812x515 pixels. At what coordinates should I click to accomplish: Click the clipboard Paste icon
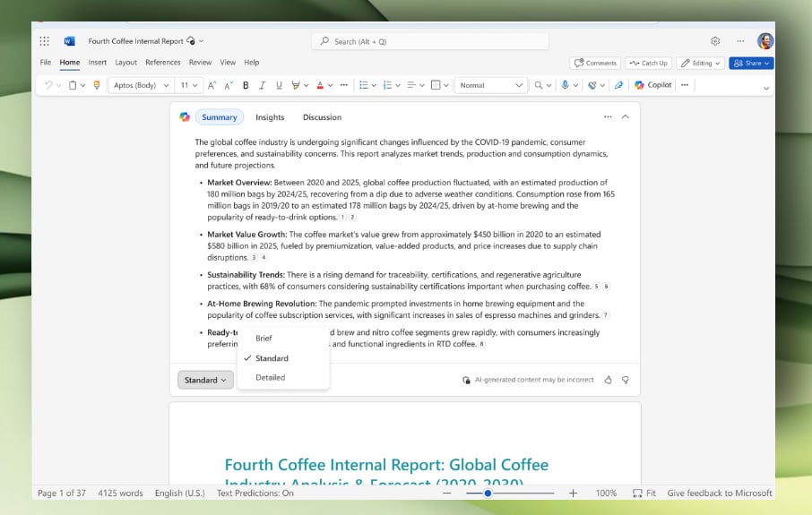pyautogui.click(x=73, y=85)
